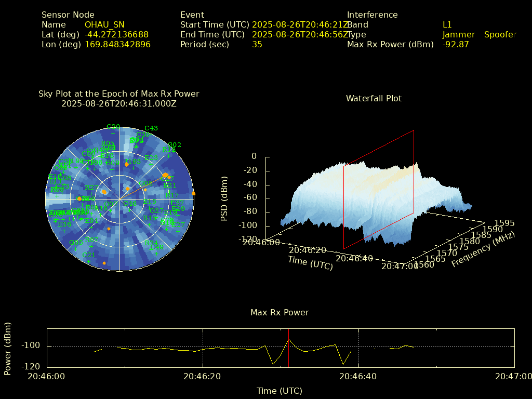Click the orange dot on sky plot's right edge
Screen dimensions: 532x399
tap(193, 193)
